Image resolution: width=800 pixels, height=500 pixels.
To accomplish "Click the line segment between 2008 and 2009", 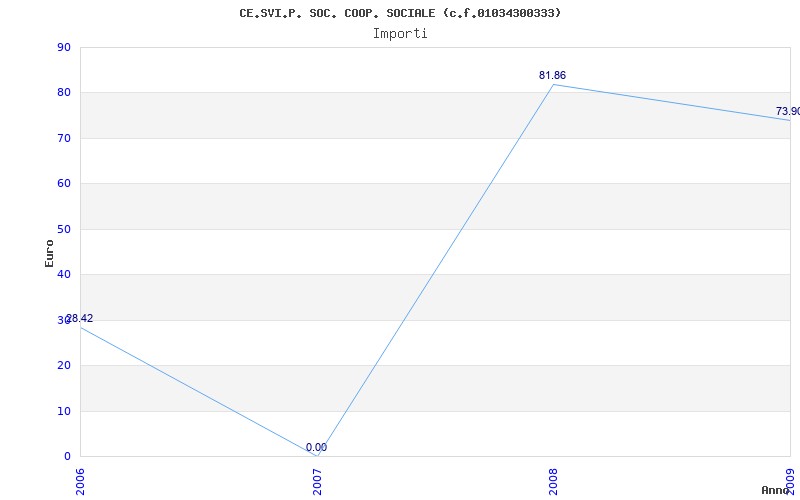I will [672, 103].
